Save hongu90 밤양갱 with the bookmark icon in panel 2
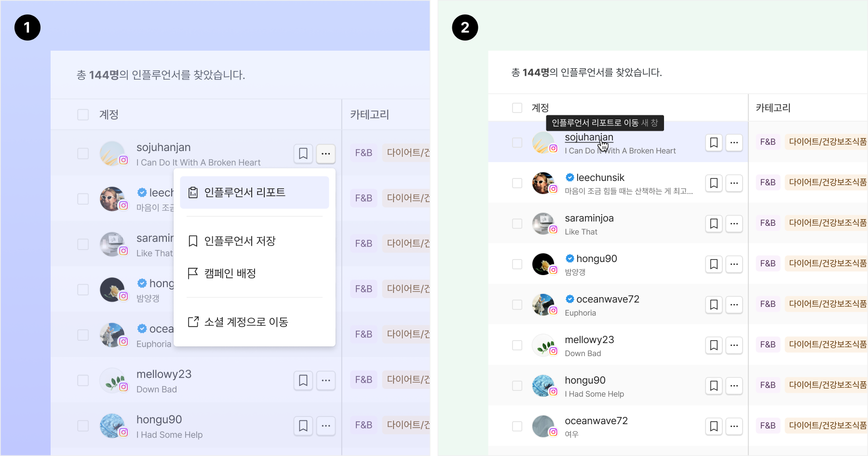 (x=714, y=264)
